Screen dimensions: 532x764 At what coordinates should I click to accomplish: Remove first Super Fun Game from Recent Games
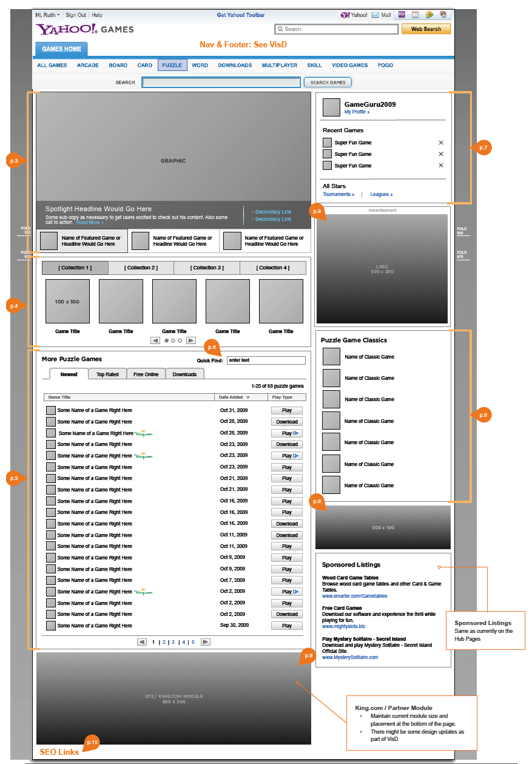pos(441,143)
